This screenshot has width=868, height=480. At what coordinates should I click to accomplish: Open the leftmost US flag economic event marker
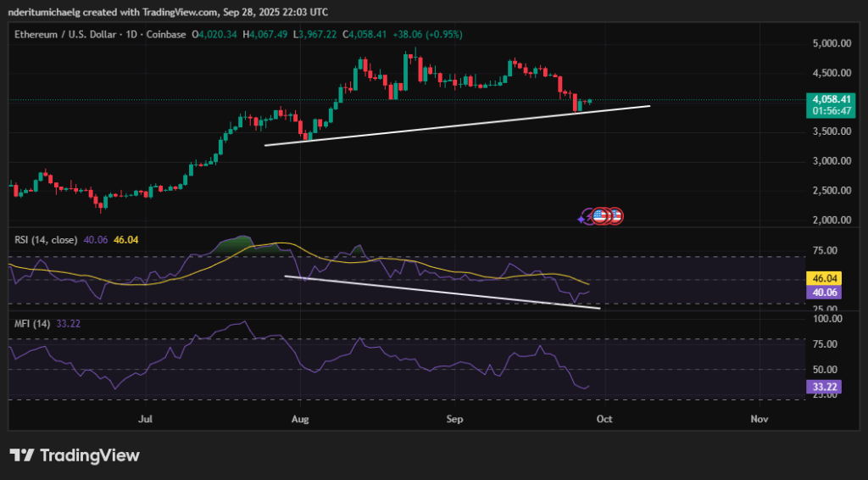coord(599,216)
